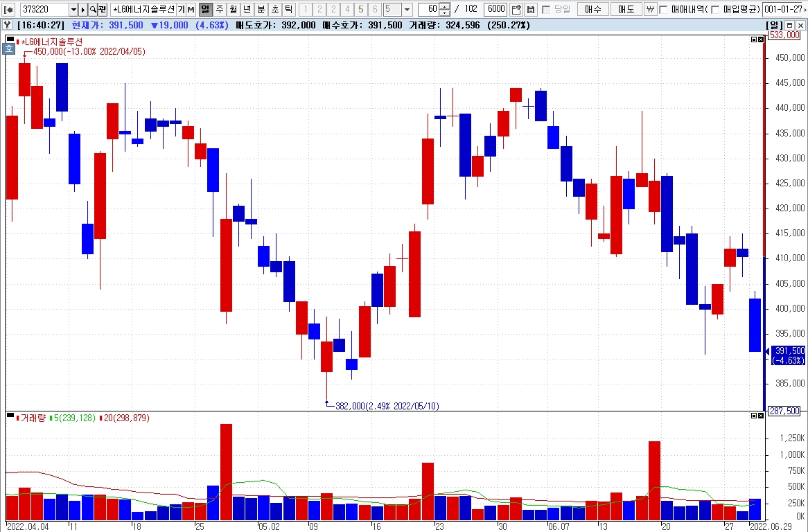The height and width of the screenshot is (532, 808).
Task: Close the price chart pane via its small x icon
Action: (761, 39)
